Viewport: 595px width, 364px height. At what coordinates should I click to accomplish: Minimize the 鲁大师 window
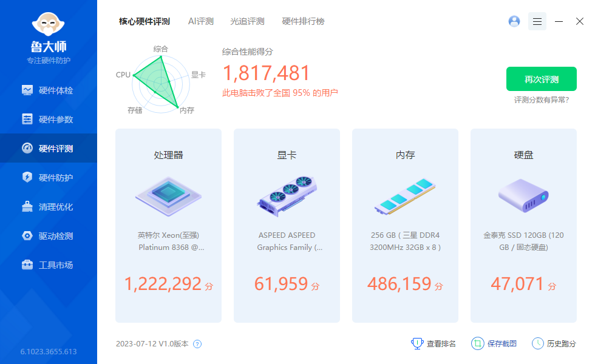[559, 21]
